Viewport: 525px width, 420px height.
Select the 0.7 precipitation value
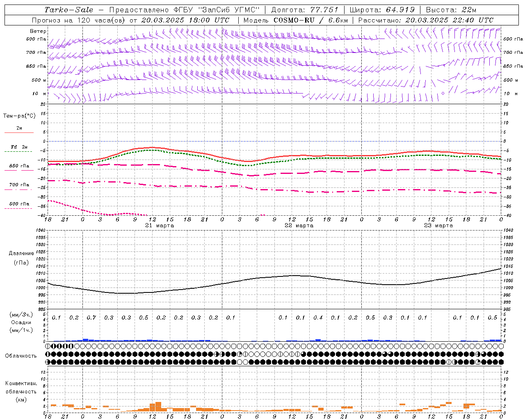91,318
